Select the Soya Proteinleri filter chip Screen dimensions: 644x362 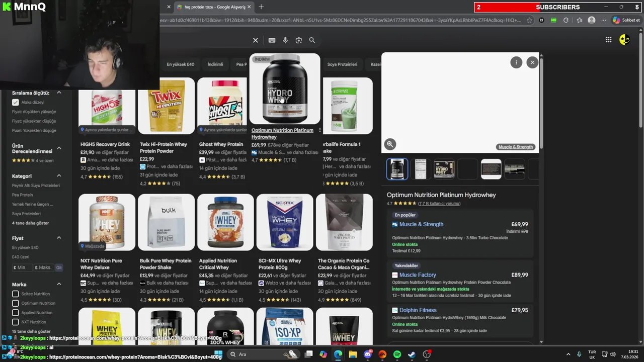[342, 64]
